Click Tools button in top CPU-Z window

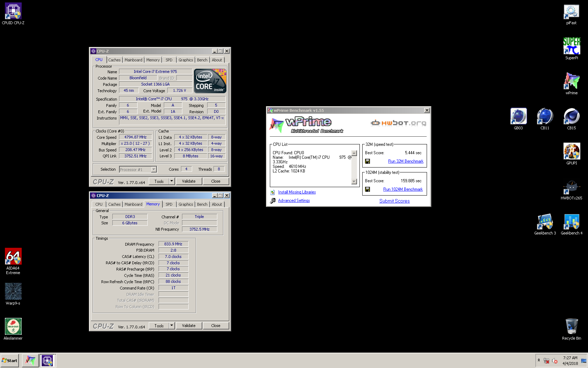click(x=159, y=181)
